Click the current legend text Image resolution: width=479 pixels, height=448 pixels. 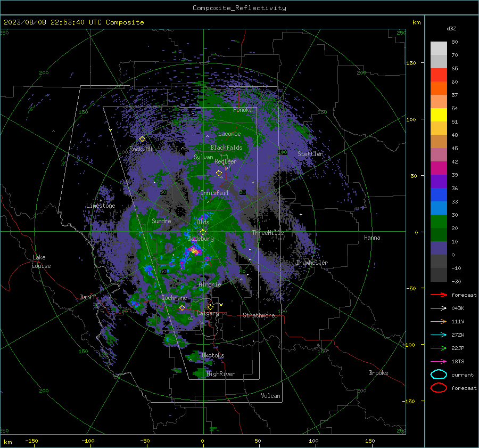[463, 374]
